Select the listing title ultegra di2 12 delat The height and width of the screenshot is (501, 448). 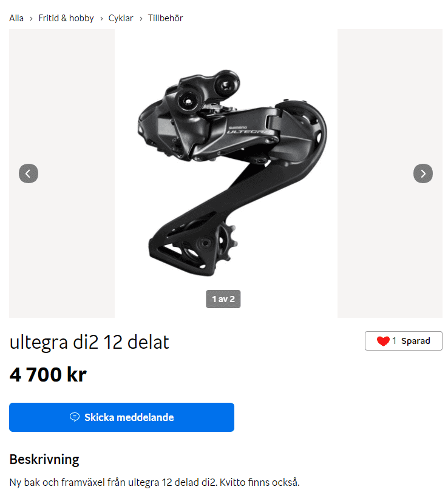[x=89, y=342]
